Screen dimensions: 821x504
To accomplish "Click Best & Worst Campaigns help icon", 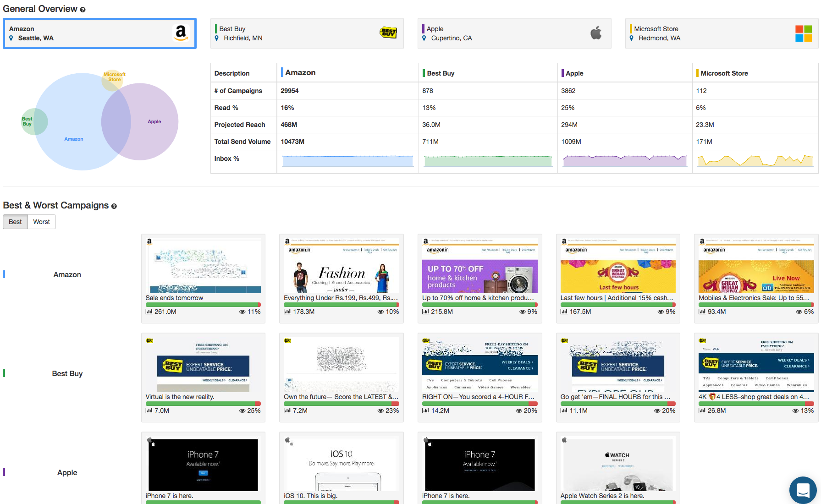I will pyautogui.click(x=114, y=206).
